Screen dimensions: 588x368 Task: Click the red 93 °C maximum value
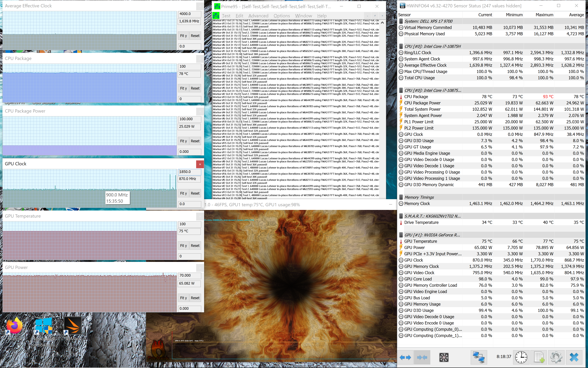pos(548,97)
